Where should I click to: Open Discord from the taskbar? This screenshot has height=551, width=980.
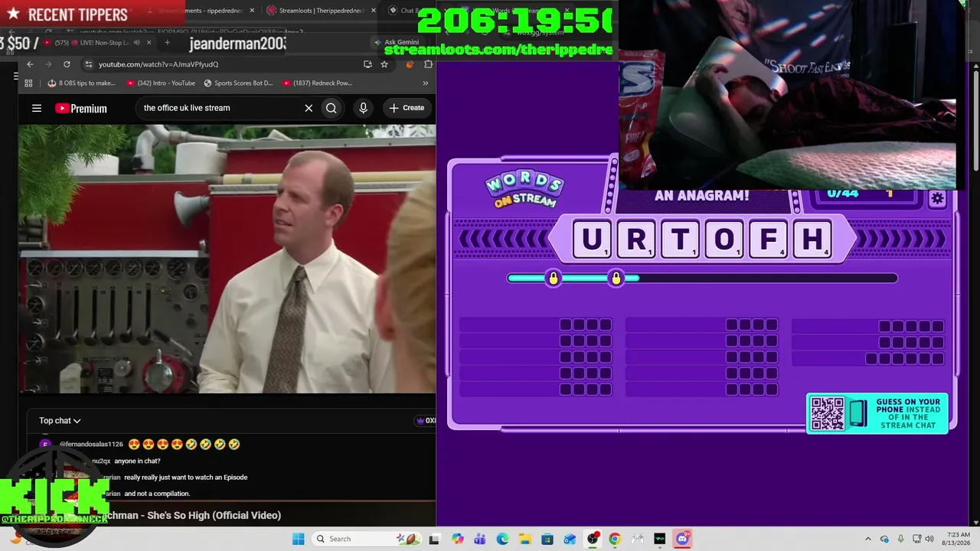[x=682, y=539]
